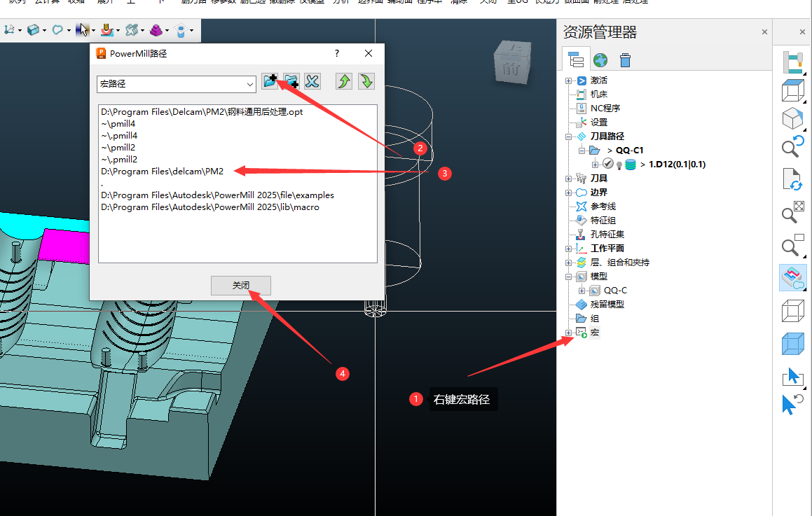The height and width of the screenshot is (516, 812).
Task: Select the ~\pmill4 path entry
Action: 118,124
